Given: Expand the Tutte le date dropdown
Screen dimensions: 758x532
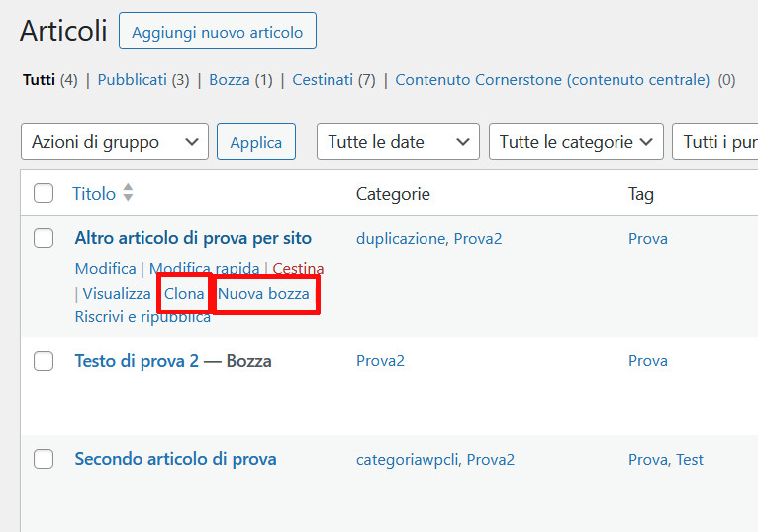Looking at the screenshot, I should [398, 141].
